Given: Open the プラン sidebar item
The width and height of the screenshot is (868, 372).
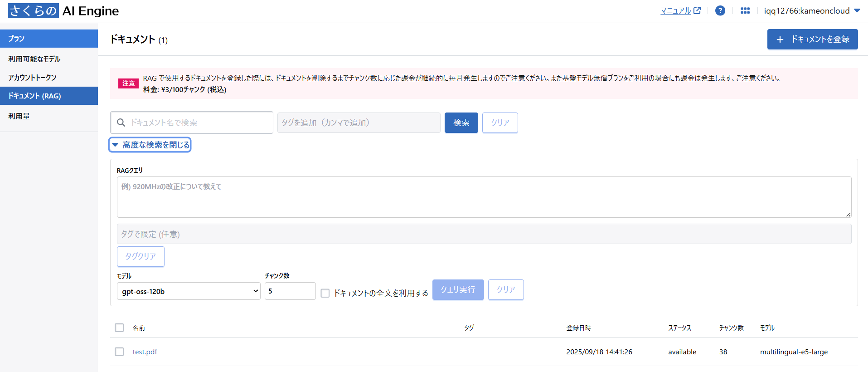Looking at the screenshot, I should 49,39.
